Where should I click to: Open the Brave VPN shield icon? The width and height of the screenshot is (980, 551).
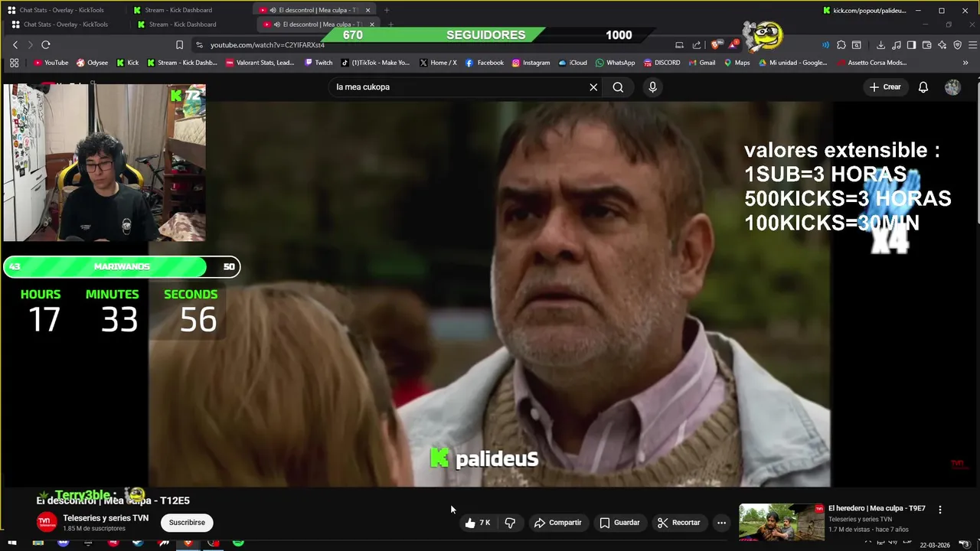(x=957, y=45)
